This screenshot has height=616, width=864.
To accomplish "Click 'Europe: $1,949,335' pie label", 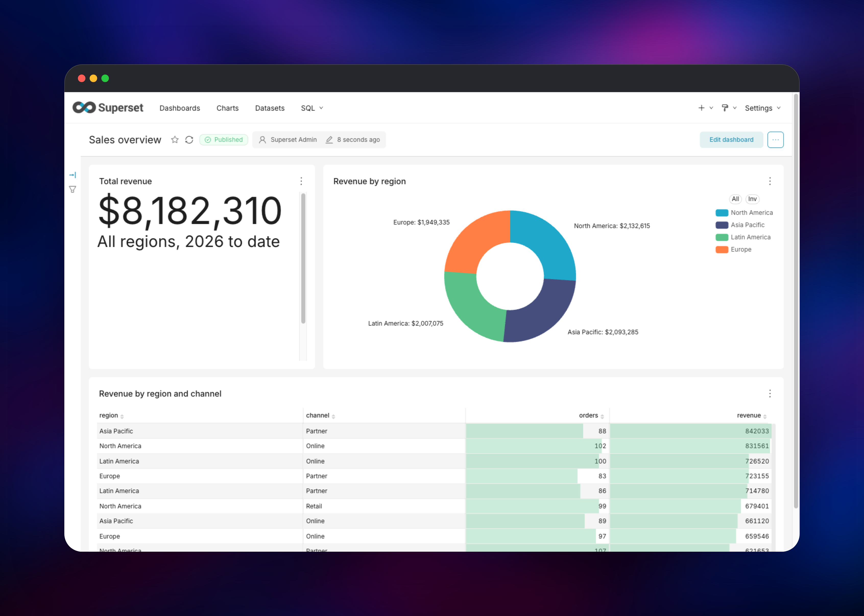I will [421, 222].
